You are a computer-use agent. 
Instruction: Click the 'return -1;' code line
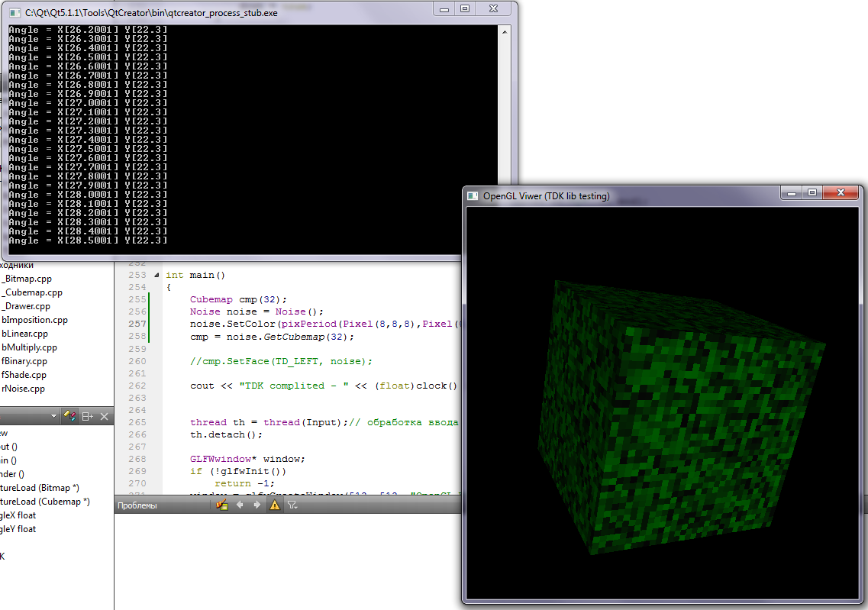pyautogui.click(x=244, y=483)
